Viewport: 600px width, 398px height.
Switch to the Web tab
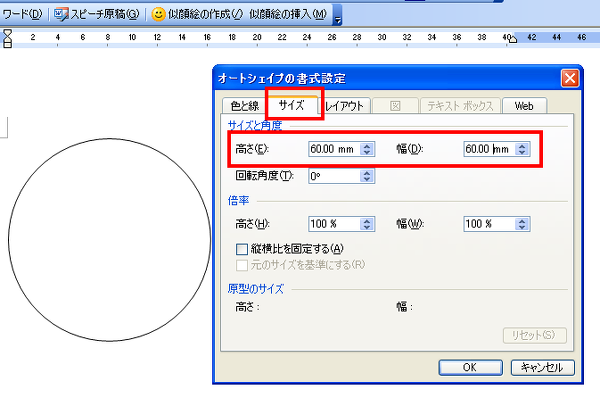click(x=524, y=106)
